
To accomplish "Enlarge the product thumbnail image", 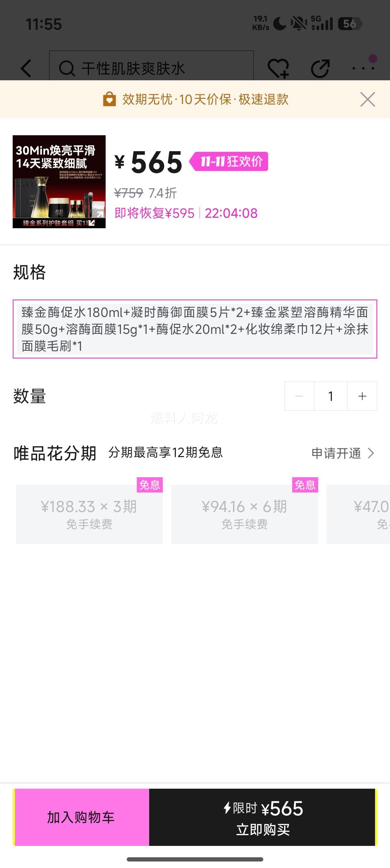I will (59, 182).
